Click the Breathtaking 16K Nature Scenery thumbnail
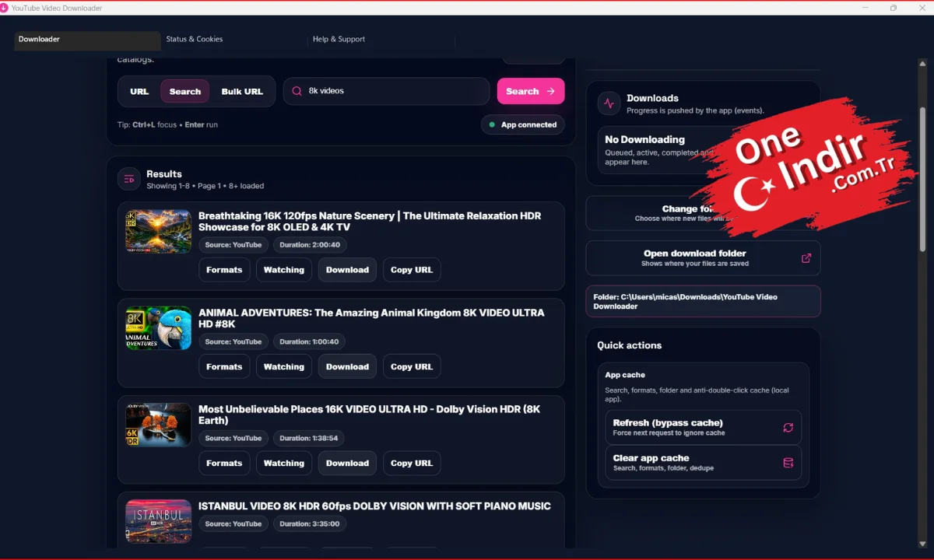Viewport: 934px width, 560px height. [x=159, y=231]
